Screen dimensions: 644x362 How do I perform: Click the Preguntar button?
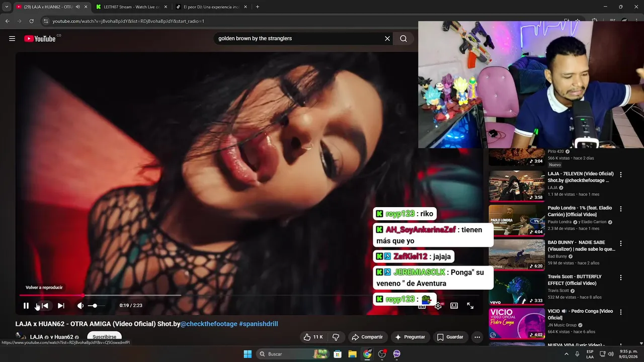(410, 337)
